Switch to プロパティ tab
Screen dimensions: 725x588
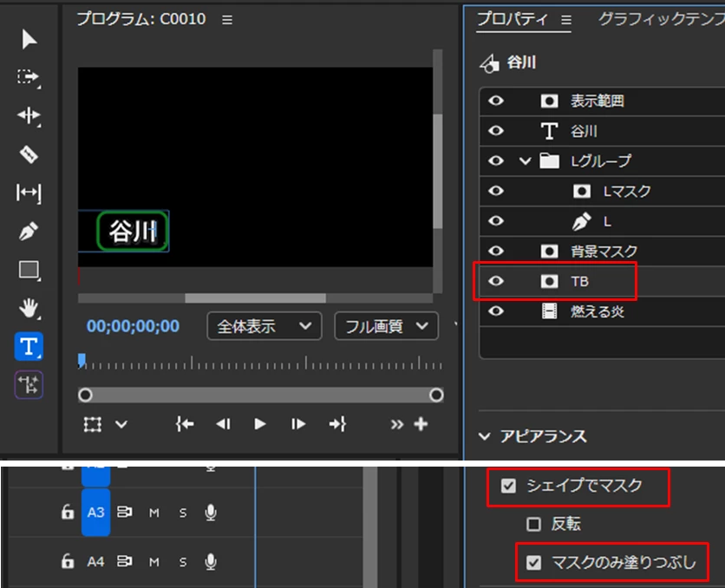pyautogui.click(x=513, y=19)
